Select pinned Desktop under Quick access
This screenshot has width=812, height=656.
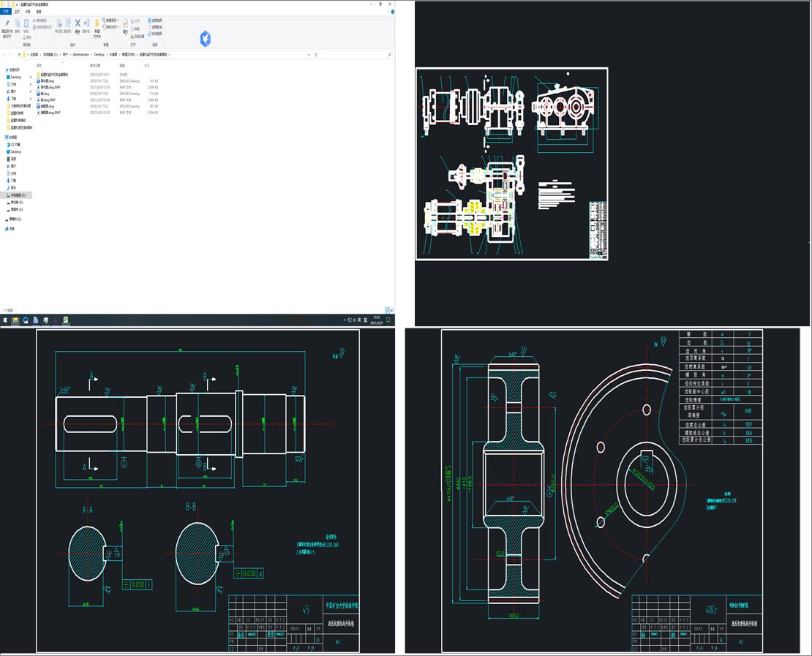tap(15, 77)
